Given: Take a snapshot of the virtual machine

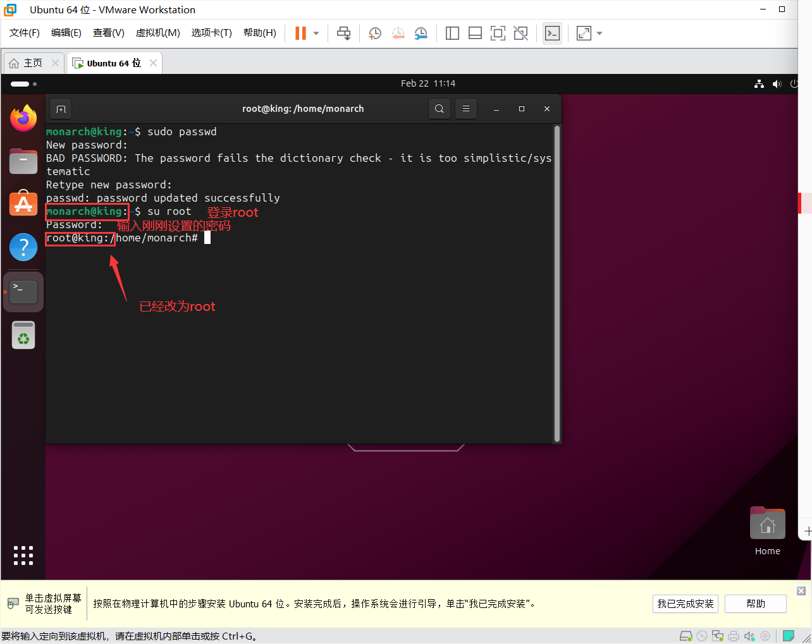Looking at the screenshot, I should pos(374,33).
